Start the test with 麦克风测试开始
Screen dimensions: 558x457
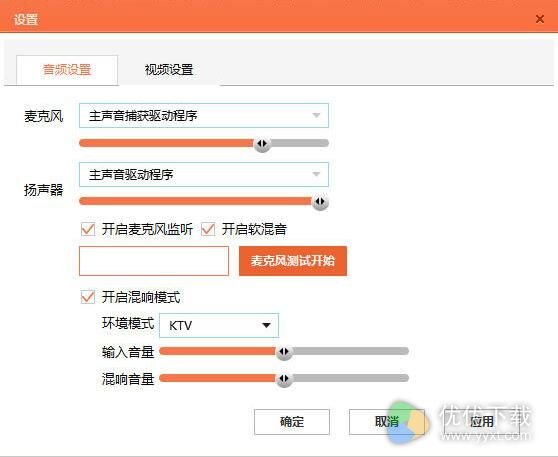click(293, 261)
